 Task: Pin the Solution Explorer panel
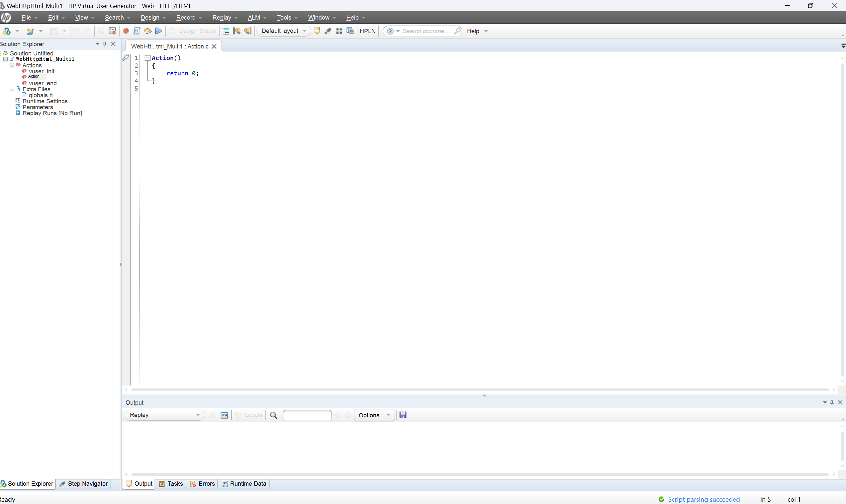[x=105, y=44]
